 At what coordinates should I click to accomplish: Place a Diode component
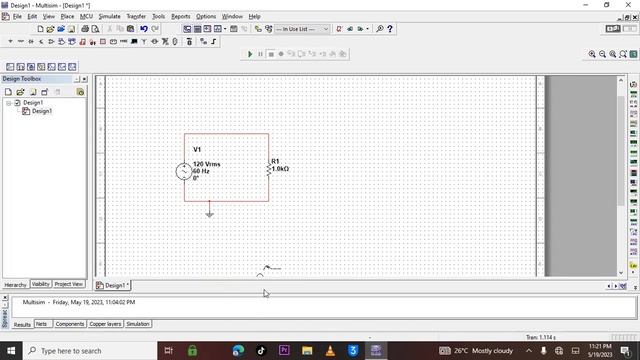[x=31, y=42]
